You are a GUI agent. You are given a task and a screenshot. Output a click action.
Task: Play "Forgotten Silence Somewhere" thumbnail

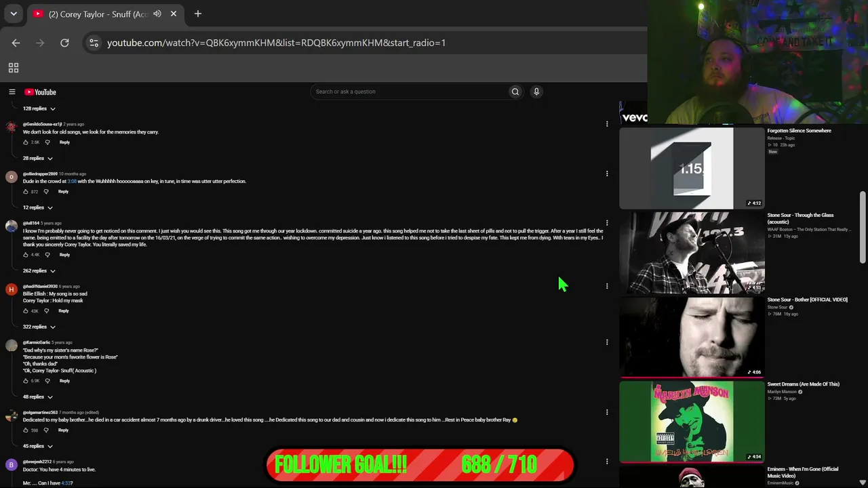coord(692,168)
